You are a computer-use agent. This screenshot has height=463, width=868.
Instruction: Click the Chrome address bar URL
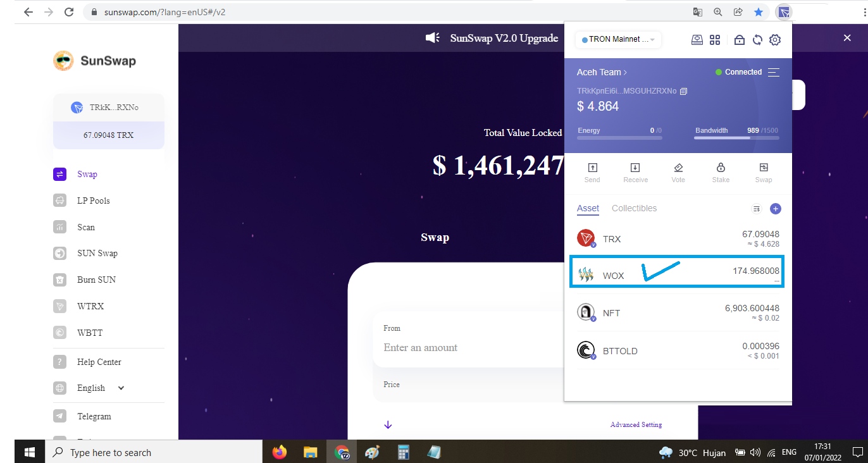164,12
